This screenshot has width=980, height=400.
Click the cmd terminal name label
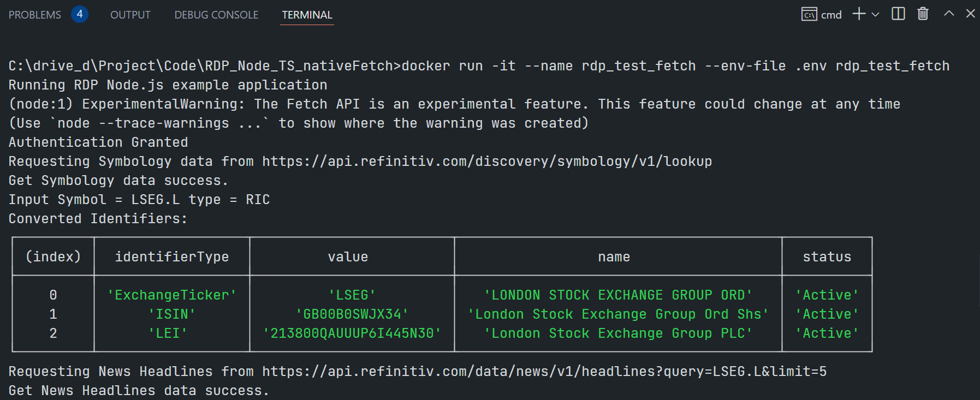[x=831, y=15]
